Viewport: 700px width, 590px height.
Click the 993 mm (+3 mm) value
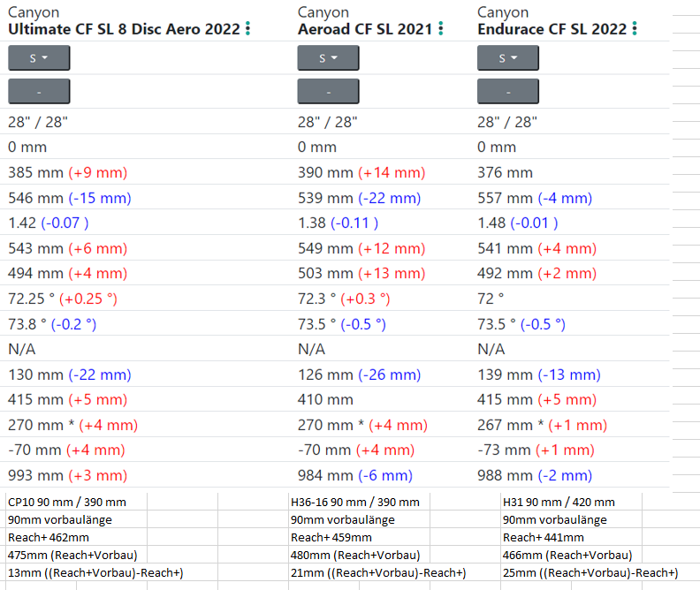[x=68, y=475]
